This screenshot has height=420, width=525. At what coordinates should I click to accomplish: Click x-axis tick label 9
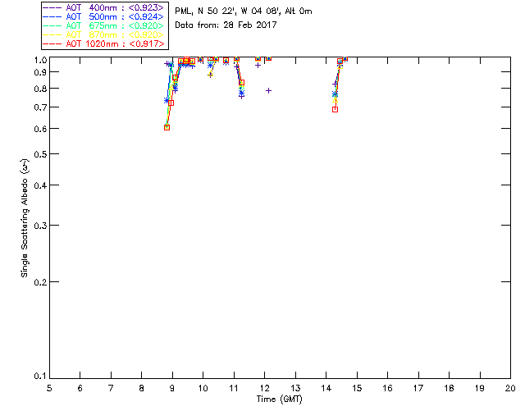click(x=172, y=388)
